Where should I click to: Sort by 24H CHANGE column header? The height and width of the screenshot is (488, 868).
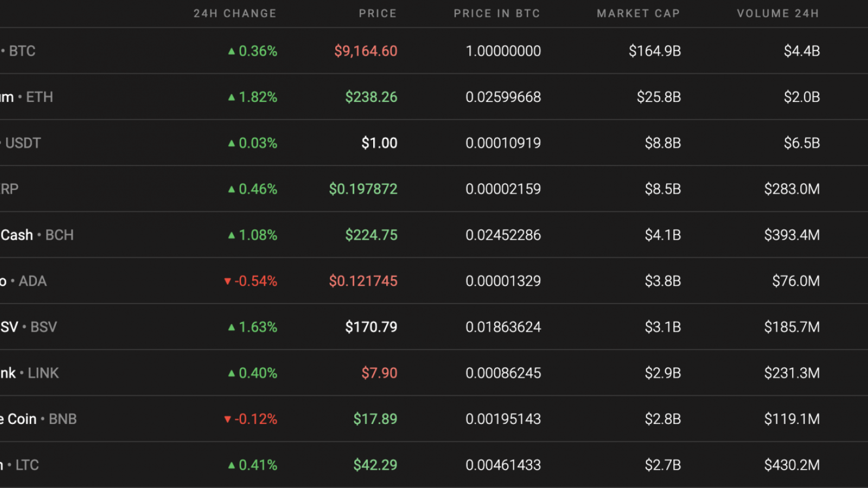tap(235, 14)
